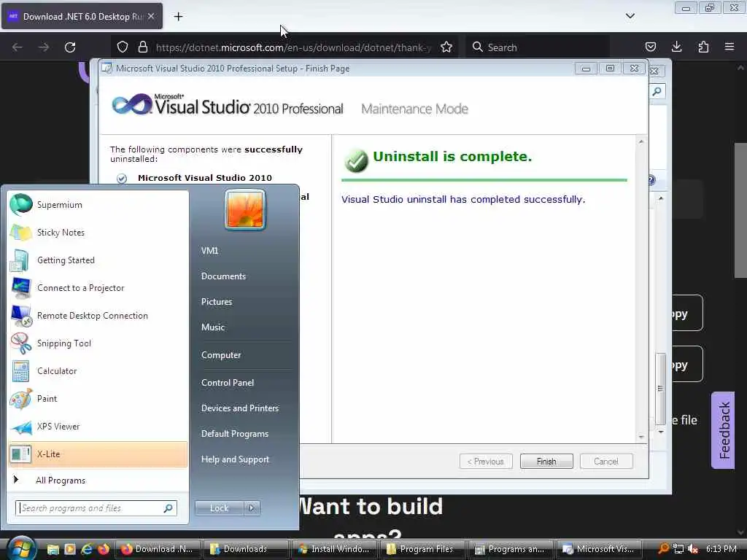Screen dimensions: 747x560
Task: Click the Lock button
Action: [x=219, y=508]
